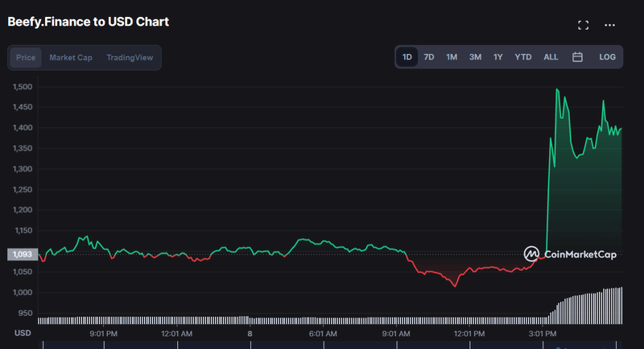Click the 1,093 current price label
Image resolution: width=644 pixels, height=349 pixels.
tap(19, 254)
